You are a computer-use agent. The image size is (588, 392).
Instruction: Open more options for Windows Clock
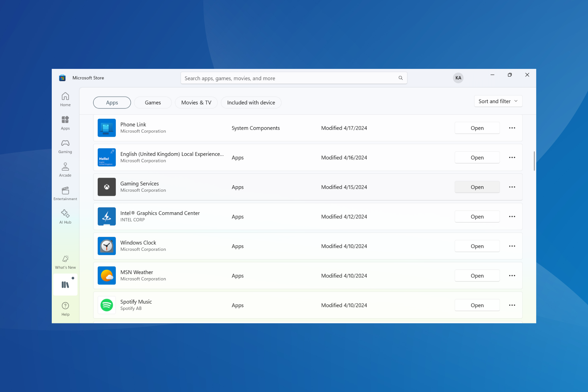coord(512,246)
